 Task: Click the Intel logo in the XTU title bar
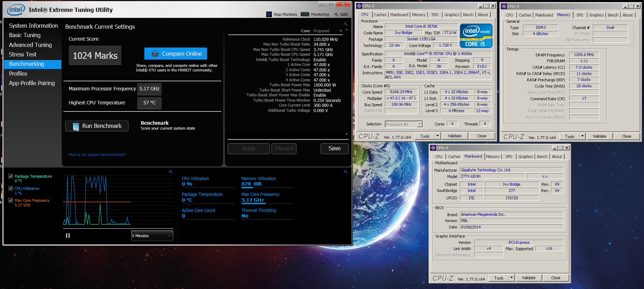click(16, 9)
